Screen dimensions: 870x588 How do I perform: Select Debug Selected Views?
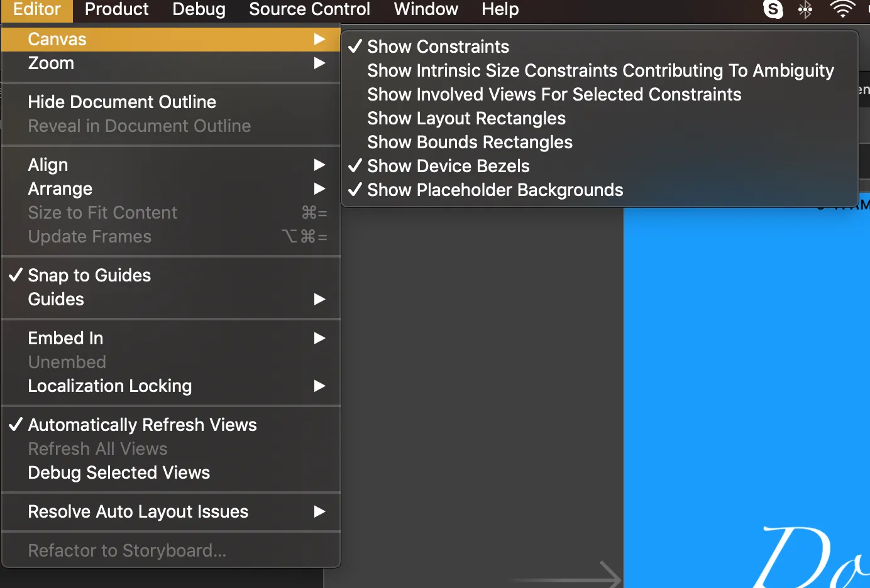point(119,473)
